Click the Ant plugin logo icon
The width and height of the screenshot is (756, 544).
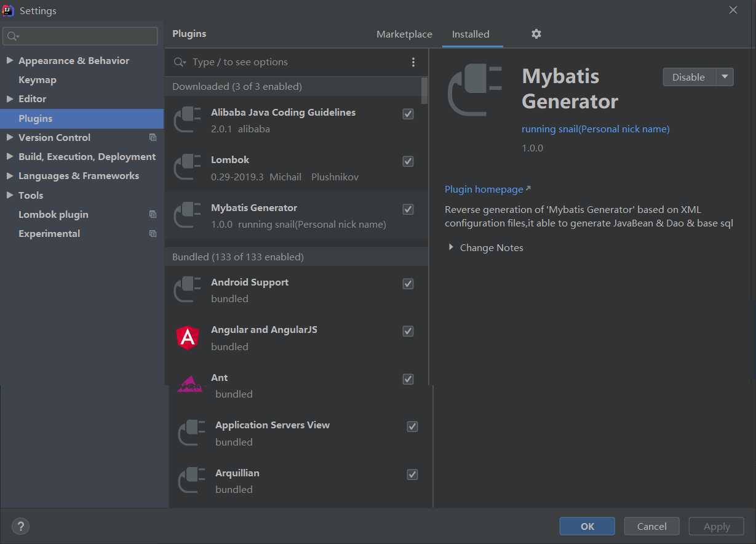(x=189, y=385)
